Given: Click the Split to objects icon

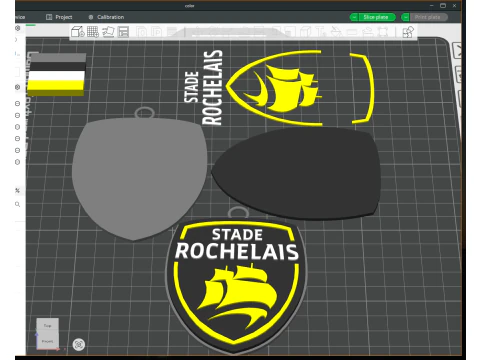Looking at the screenshot, I should (x=141, y=32).
